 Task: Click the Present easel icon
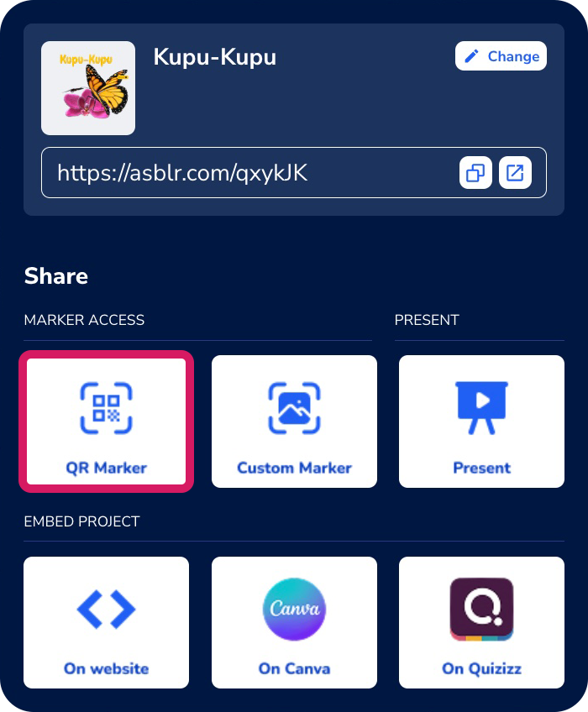point(481,408)
